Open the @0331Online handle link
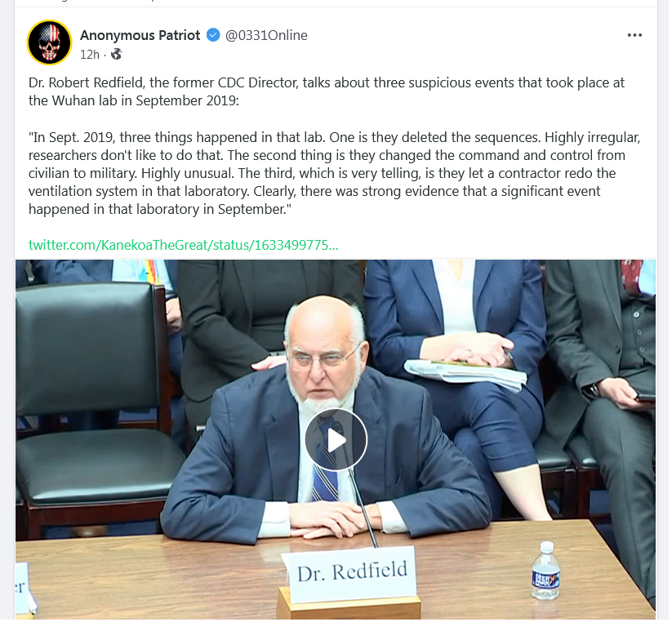 (266, 35)
